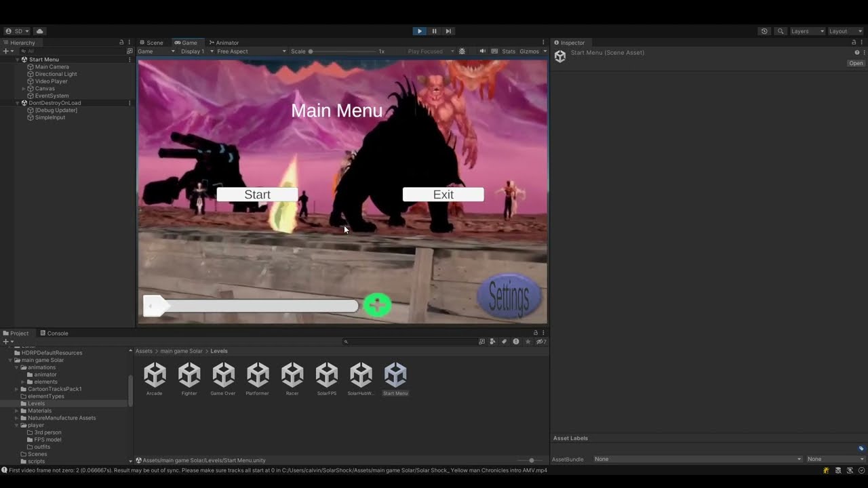Pause the game with the Pause button
This screenshot has height=488, width=868.
pos(434,31)
